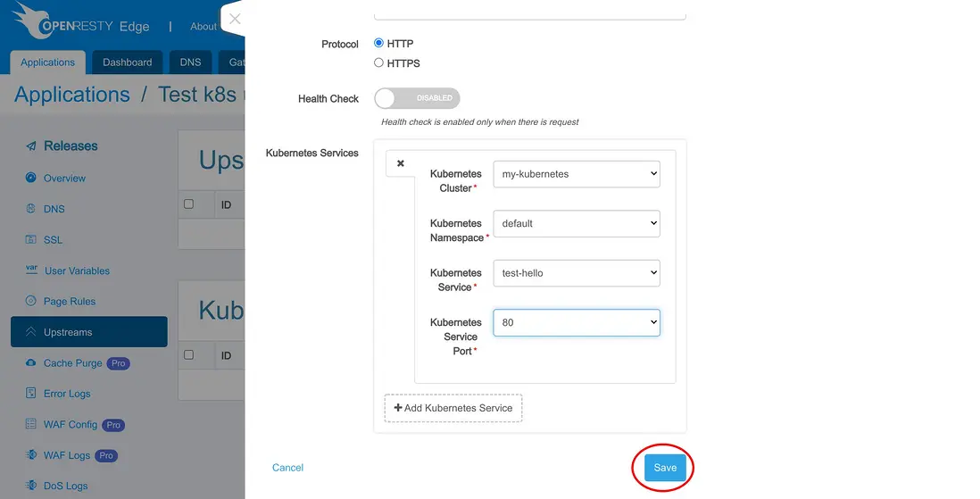The height and width of the screenshot is (499, 980).
Task: Click the Releases paper plane icon
Action: 31,146
